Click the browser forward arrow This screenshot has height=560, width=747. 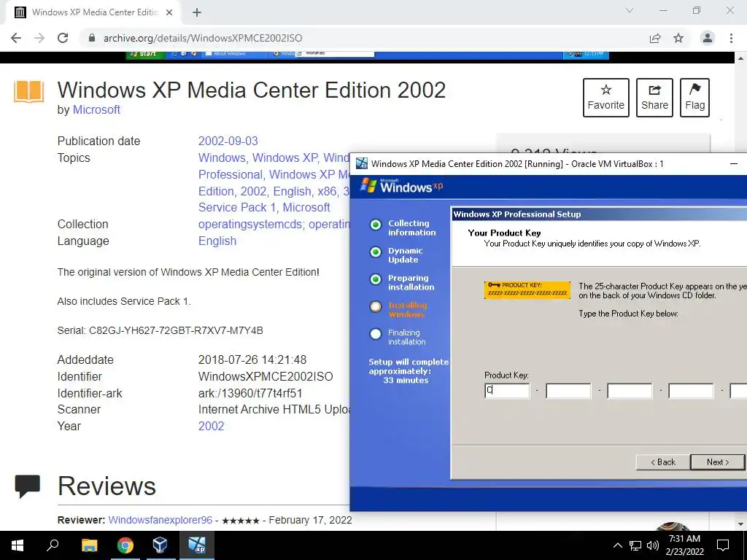(x=39, y=38)
